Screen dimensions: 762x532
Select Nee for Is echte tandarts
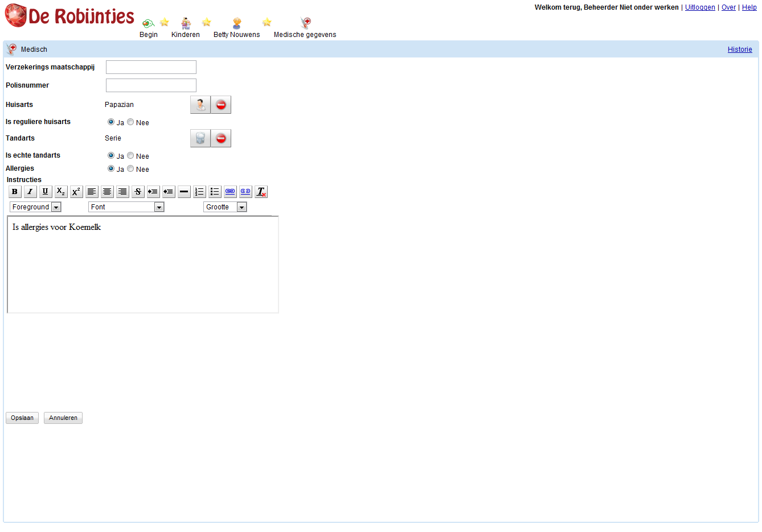pos(131,155)
